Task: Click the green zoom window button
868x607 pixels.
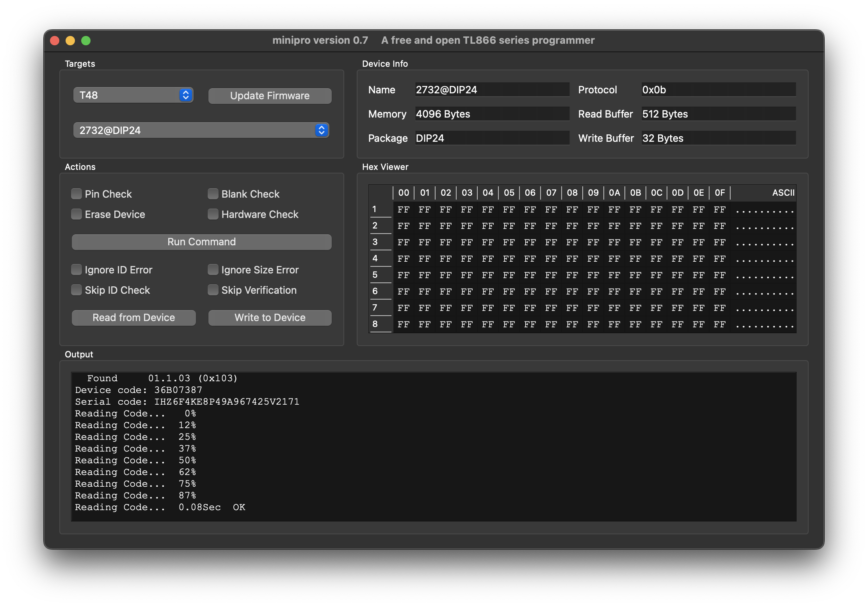Action: (x=86, y=41)
